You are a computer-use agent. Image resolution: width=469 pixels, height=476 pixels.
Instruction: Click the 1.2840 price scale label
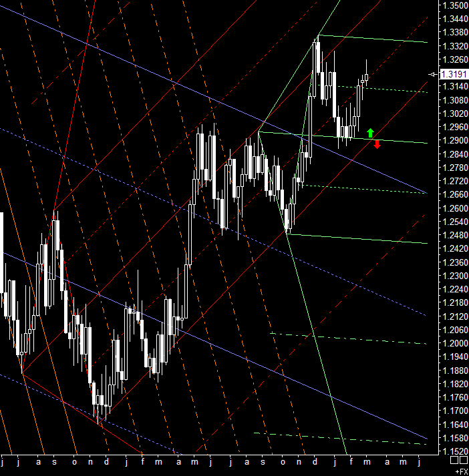coord(455,154)
